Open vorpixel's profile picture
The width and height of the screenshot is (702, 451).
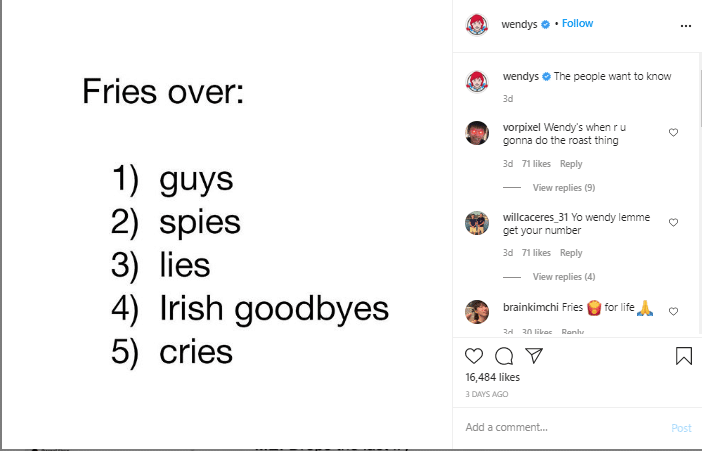477,133
